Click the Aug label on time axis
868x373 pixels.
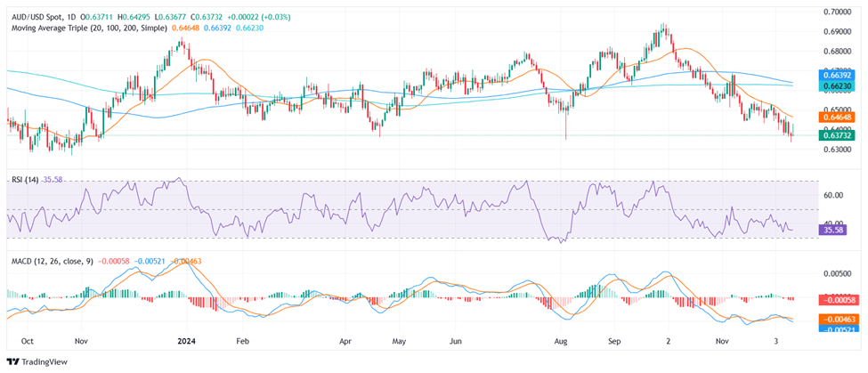coord(561,340)
